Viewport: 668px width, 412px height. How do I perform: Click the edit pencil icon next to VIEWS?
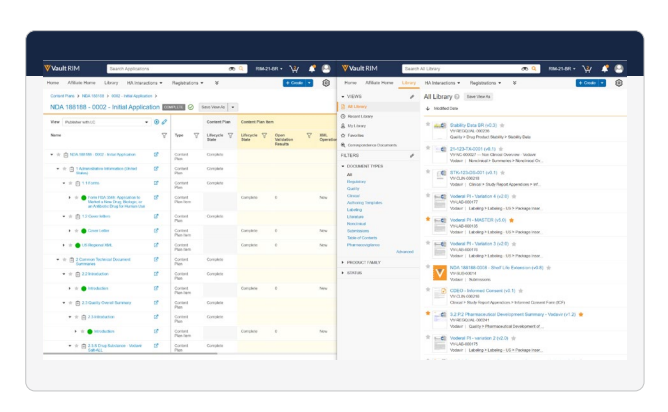pos(412,97)
